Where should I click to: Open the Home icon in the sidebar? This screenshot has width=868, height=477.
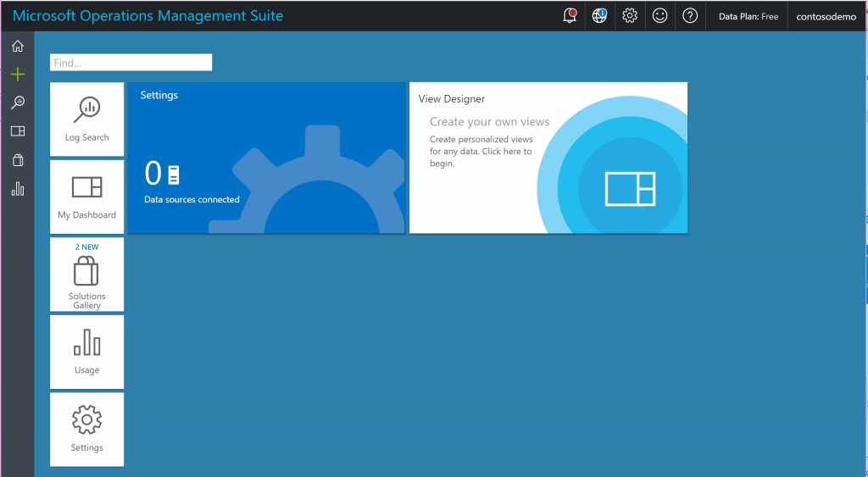(x=18, y=46)
